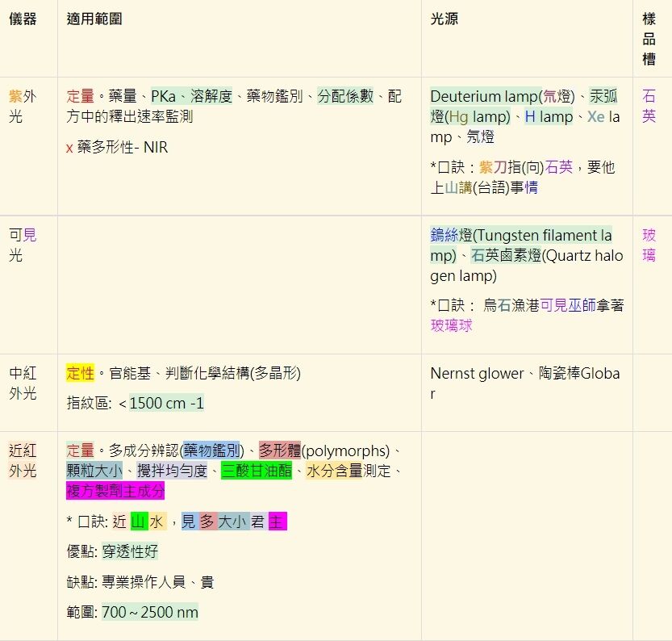Click the highlighted '1500 cm -1' value
The width and height of the screenshot is (672, 641).
point(166,403)
